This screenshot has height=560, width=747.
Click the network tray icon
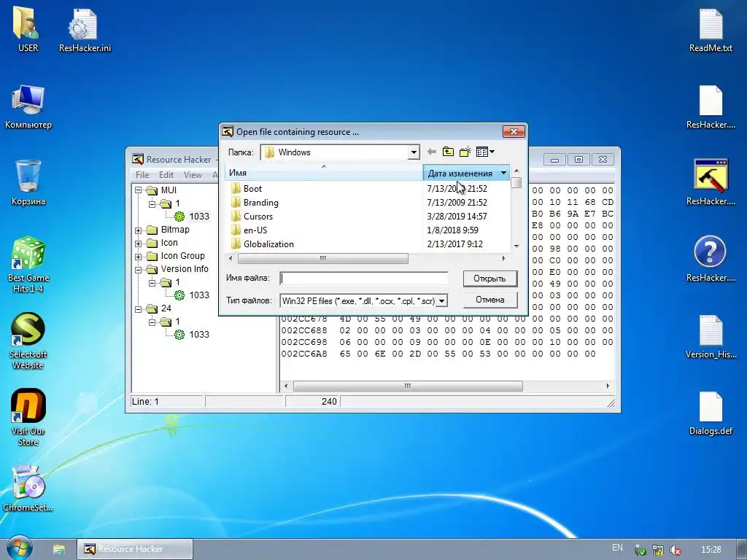[x=658, y=550]
